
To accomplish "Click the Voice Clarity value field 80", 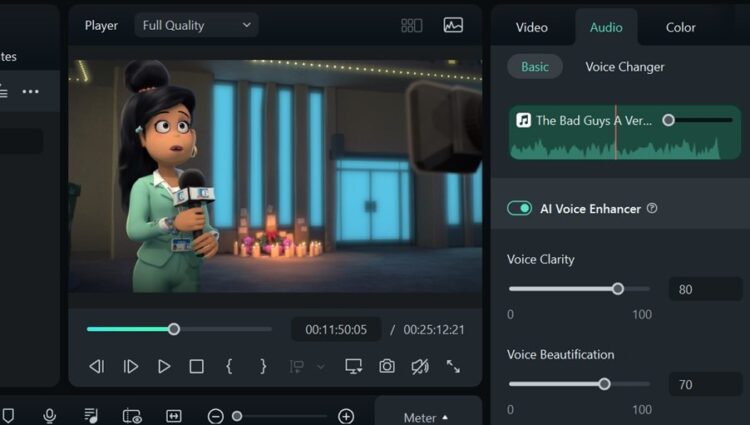I will (x=705, y=289).
